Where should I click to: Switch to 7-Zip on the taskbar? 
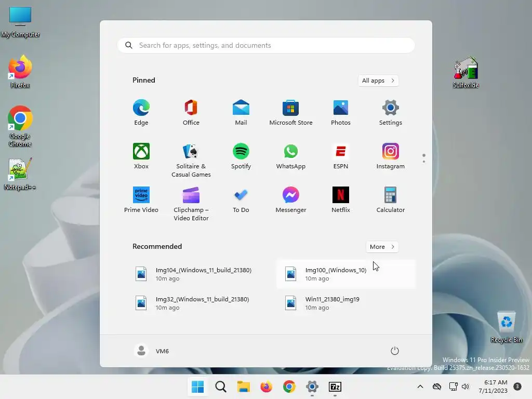335,387
